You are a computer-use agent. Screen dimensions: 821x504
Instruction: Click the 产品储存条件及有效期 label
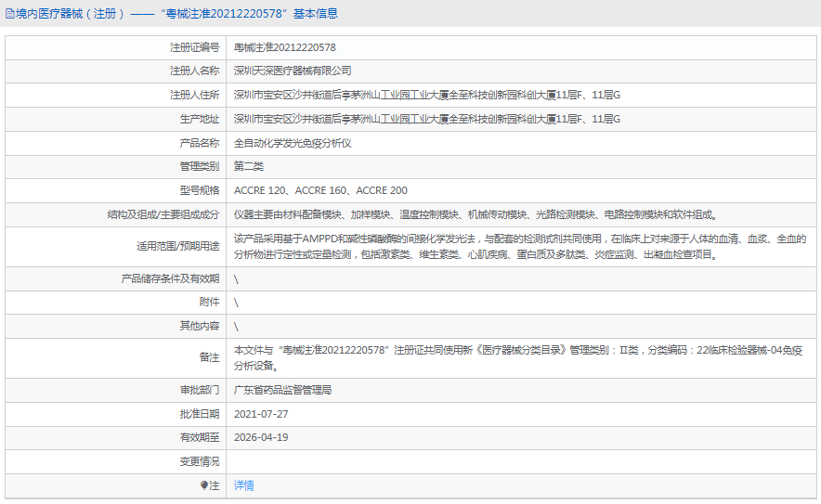(x=170, y=279)
